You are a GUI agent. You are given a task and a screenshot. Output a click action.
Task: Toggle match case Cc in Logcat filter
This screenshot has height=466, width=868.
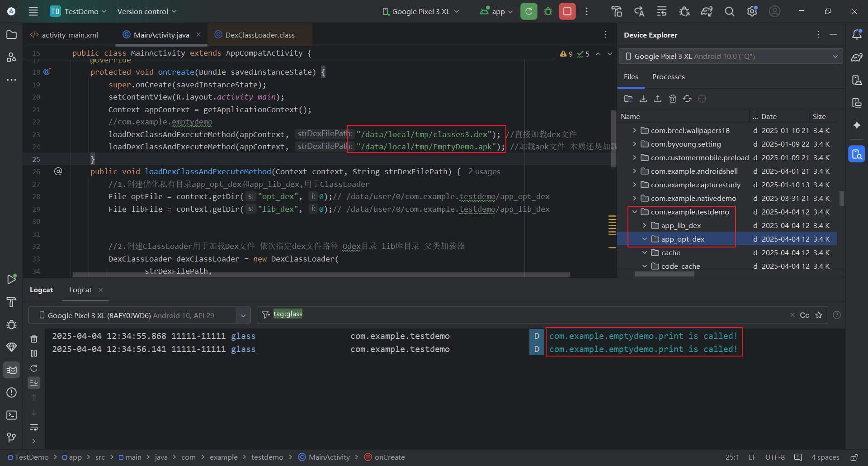(x=805, y=315)
